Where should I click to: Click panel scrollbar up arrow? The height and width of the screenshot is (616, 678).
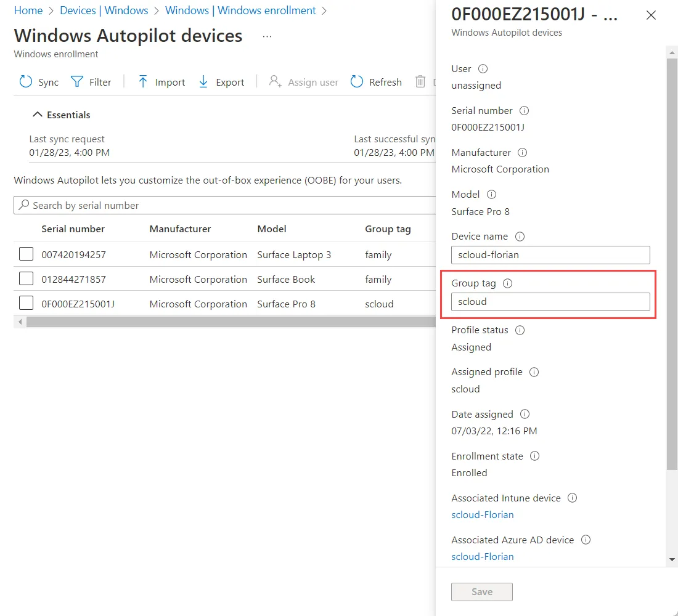click(x=672, y=52)
